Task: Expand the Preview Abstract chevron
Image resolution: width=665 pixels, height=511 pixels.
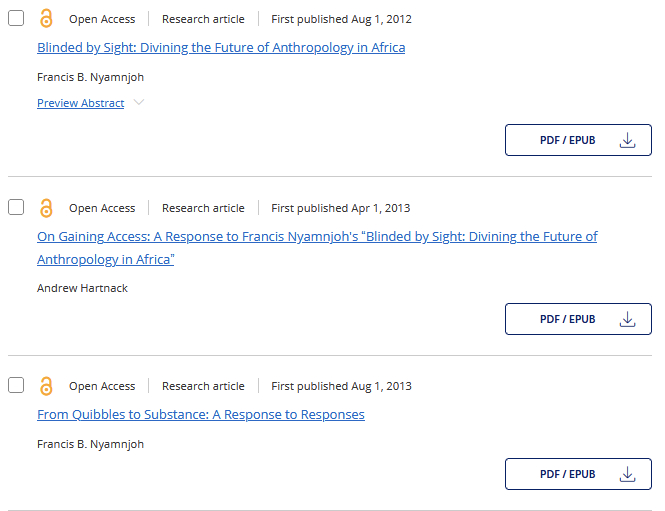Action: tap(139, 103)
